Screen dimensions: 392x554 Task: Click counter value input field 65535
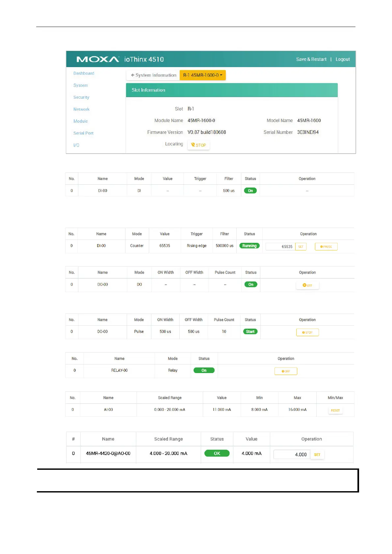(x=280, y=246)
